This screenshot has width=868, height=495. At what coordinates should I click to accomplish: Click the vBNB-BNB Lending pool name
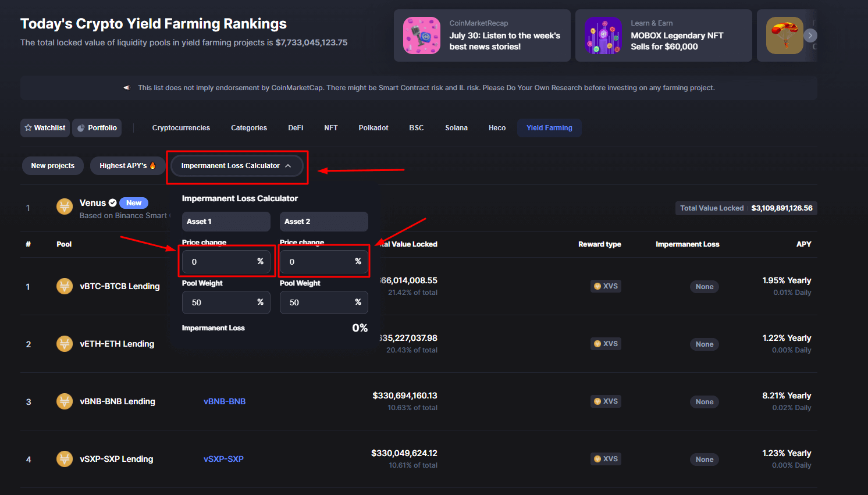118,401
